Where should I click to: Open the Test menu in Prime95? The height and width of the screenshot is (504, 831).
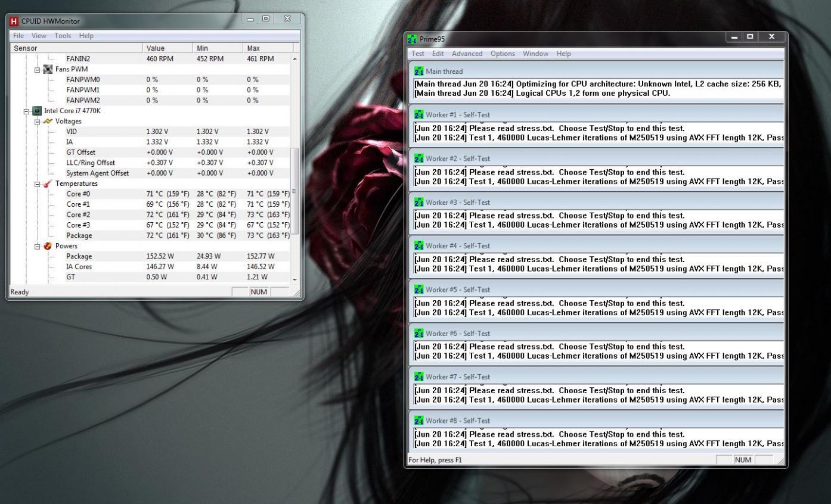[418, 54]
